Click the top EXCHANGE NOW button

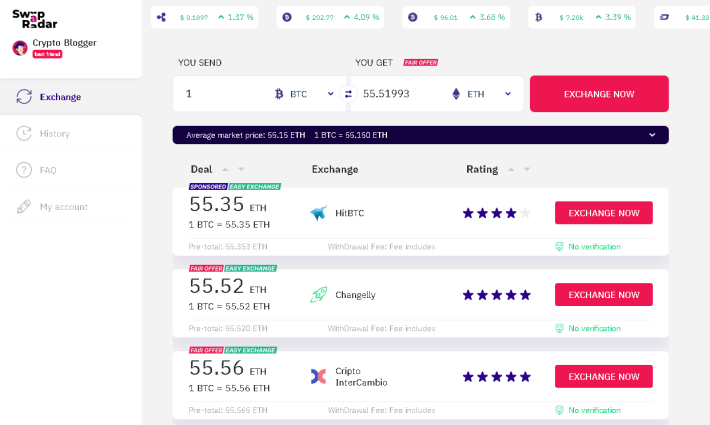pyautogui.click(x=599, y=94)
